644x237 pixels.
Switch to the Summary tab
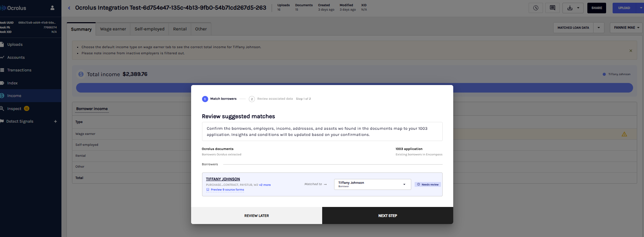pyautogui.click(x=81, y=29)
